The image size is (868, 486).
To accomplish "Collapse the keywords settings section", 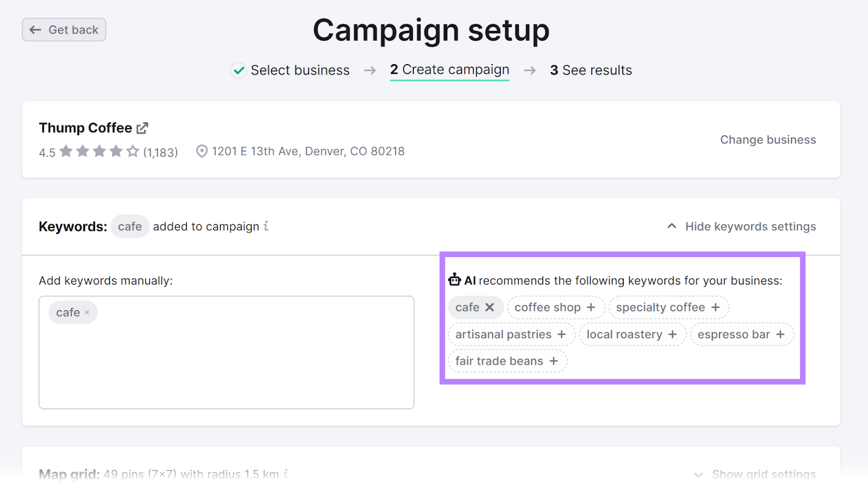I will coord(741,226).
